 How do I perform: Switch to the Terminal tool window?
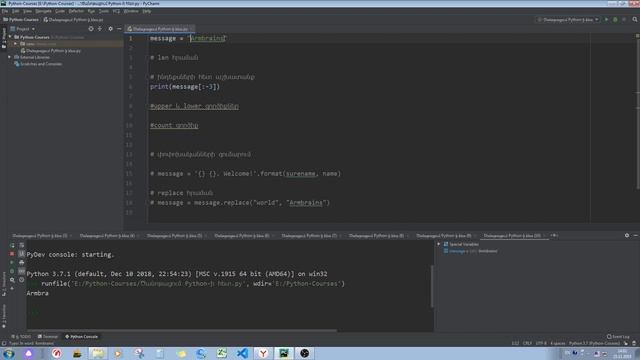48,337
